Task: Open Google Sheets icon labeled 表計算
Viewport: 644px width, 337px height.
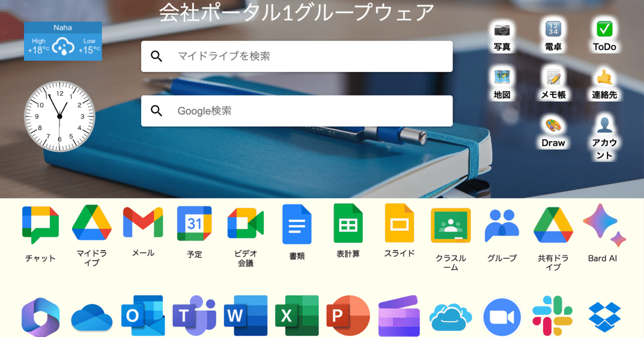Action: 348,223
